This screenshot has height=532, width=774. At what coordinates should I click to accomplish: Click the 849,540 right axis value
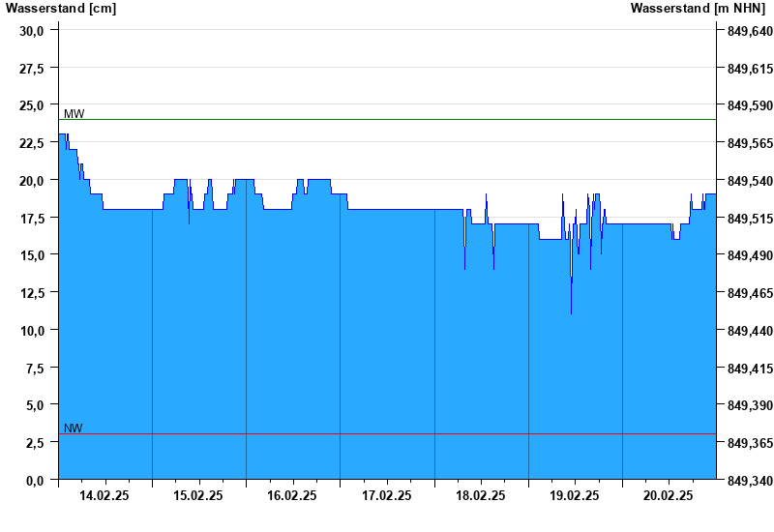point(750,180)
